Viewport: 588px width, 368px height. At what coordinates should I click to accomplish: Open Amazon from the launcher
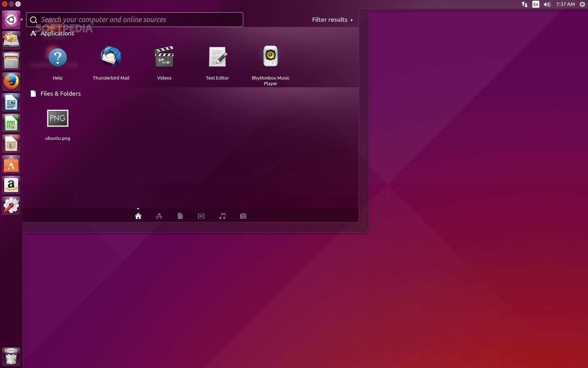11,185
